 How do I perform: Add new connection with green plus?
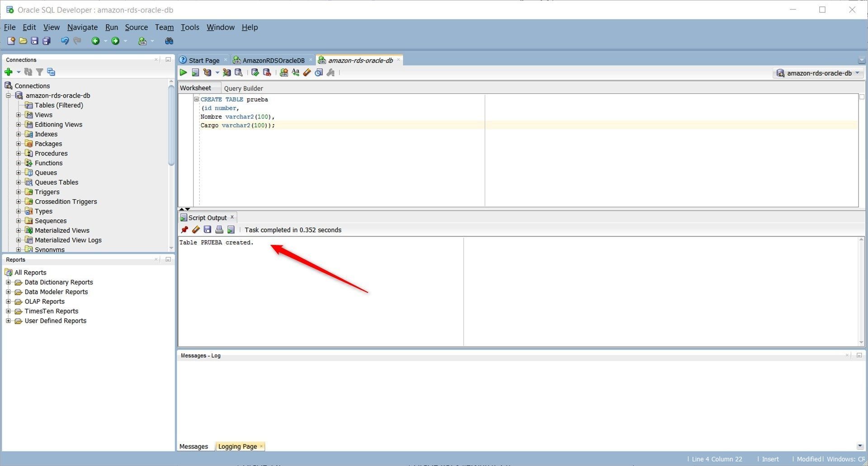pyautogui.click(x=9, y=72)
